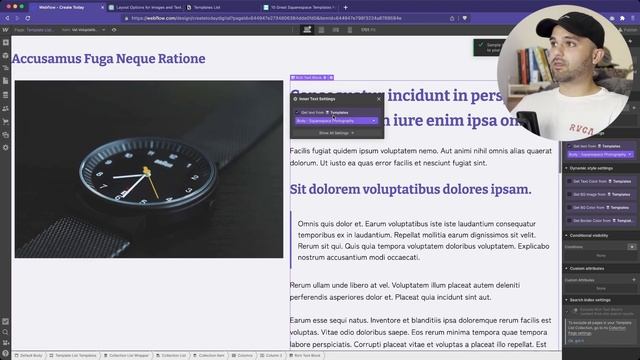Select Default Body breadcrumb

click(29, 356)
